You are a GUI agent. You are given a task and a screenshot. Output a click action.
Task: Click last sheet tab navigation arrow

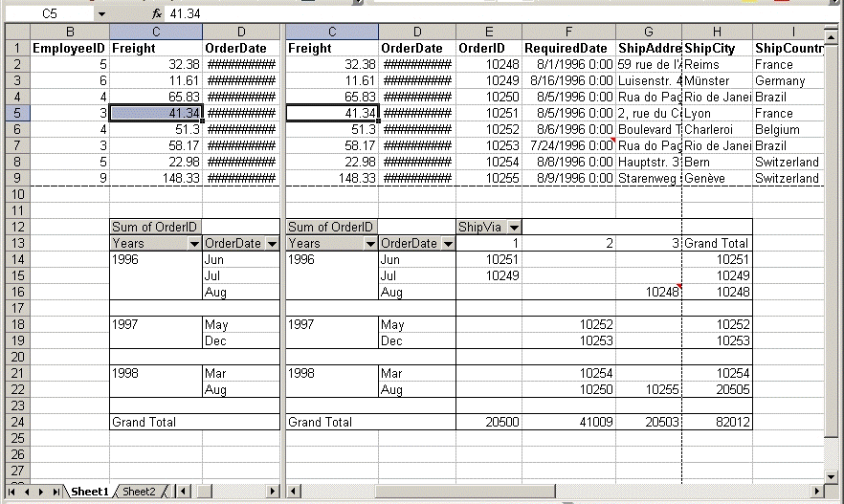tap(56, 492)
